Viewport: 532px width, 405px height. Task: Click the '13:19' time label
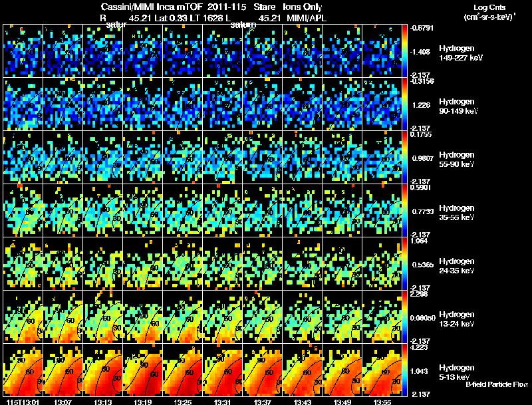pyautogui.click(x=143, y=402)
